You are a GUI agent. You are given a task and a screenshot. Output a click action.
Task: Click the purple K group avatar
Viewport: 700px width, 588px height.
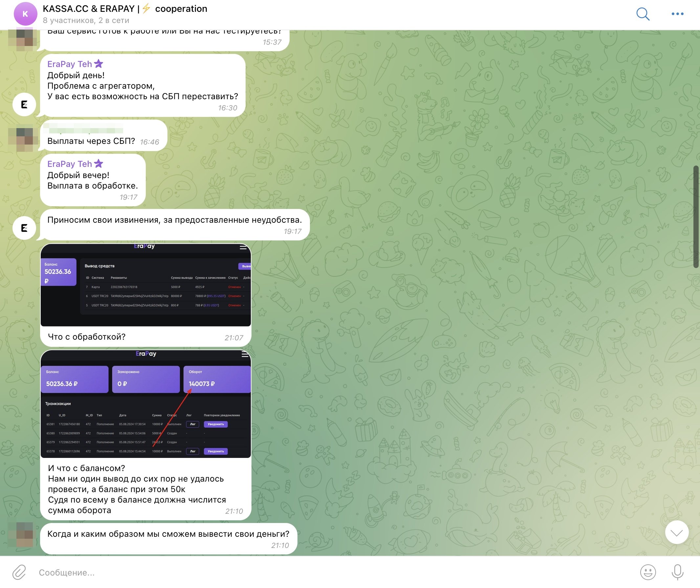point(25,14)
